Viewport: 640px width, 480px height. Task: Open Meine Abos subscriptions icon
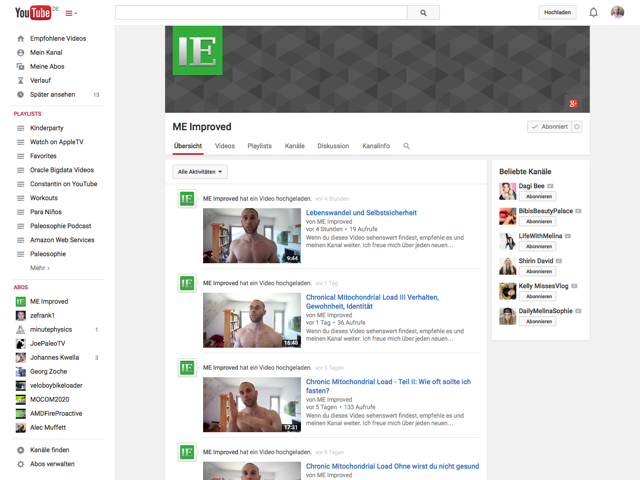coord(20,67)
